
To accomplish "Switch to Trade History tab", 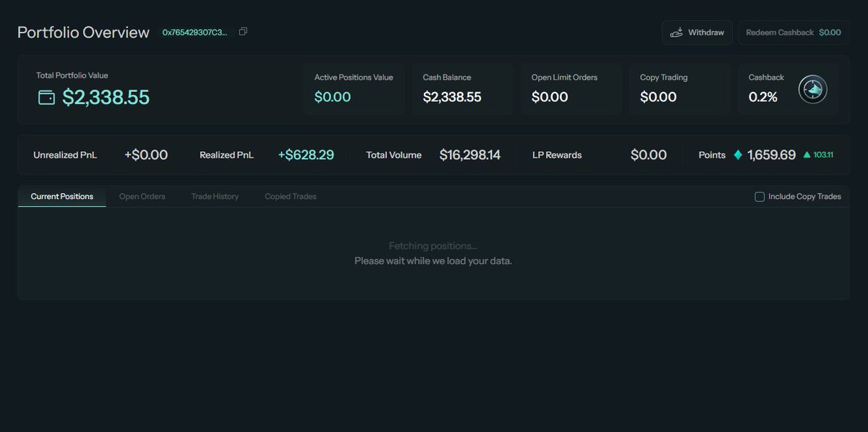I will coord(215,196).
